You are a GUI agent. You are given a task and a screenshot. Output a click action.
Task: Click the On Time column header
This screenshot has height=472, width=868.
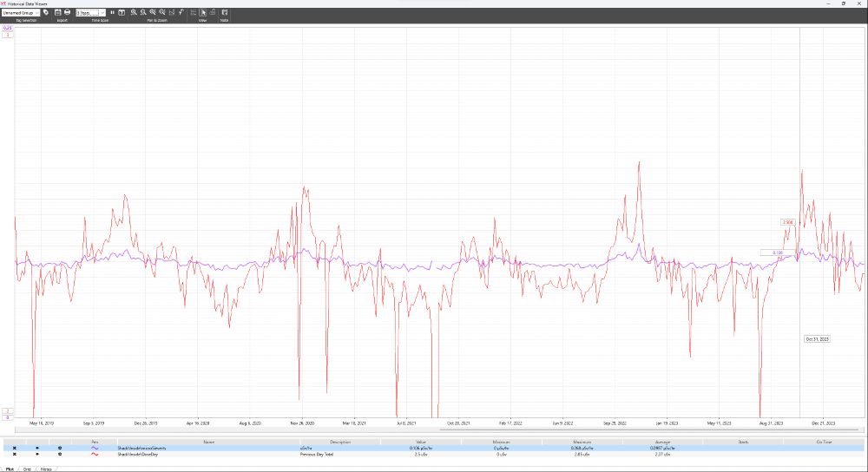tap(825, 442)
